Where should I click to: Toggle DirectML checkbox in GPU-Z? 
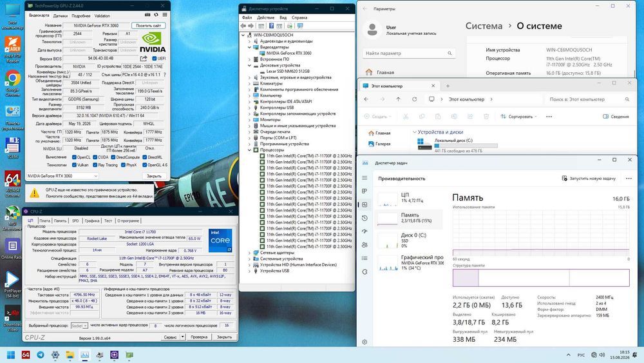click(x=144, y=157)
